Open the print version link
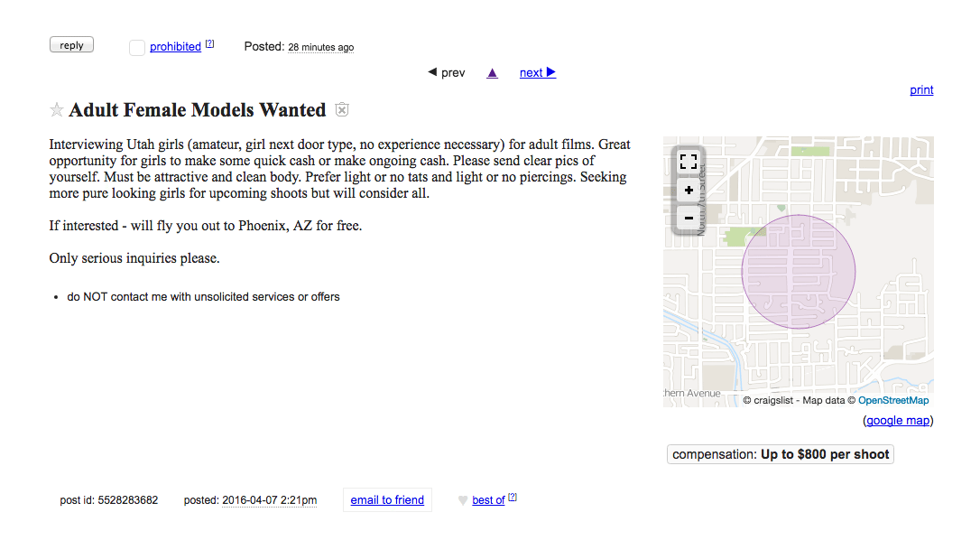Image resolution: width=980 pixels, height=559 pixels. tap(921, 90)
